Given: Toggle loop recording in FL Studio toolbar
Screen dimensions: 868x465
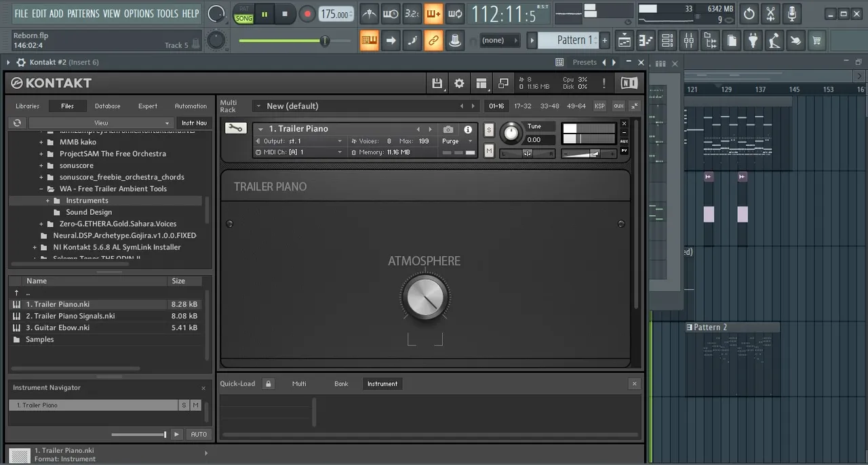Looking at the screenshot, I should coord(455,14).
